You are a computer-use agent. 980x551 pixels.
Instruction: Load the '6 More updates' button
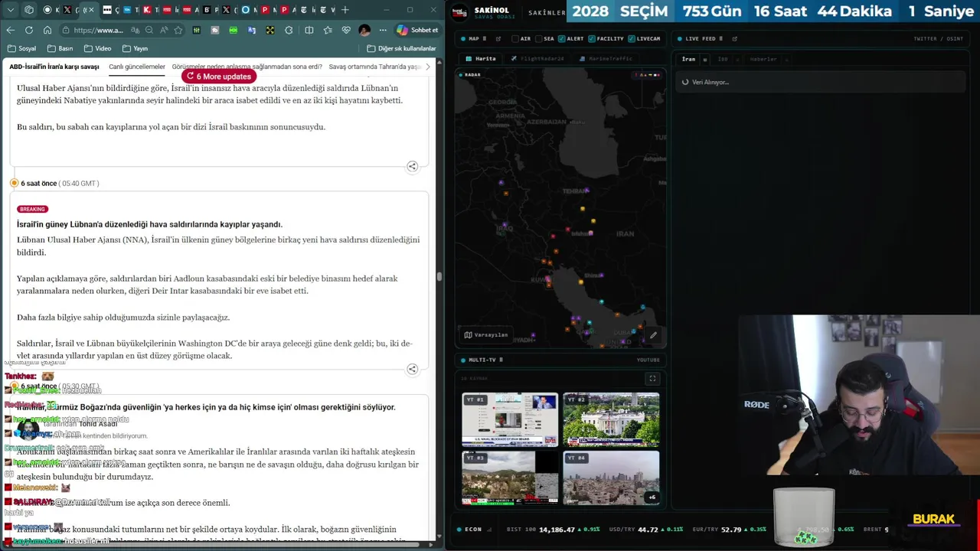(218, 77)
